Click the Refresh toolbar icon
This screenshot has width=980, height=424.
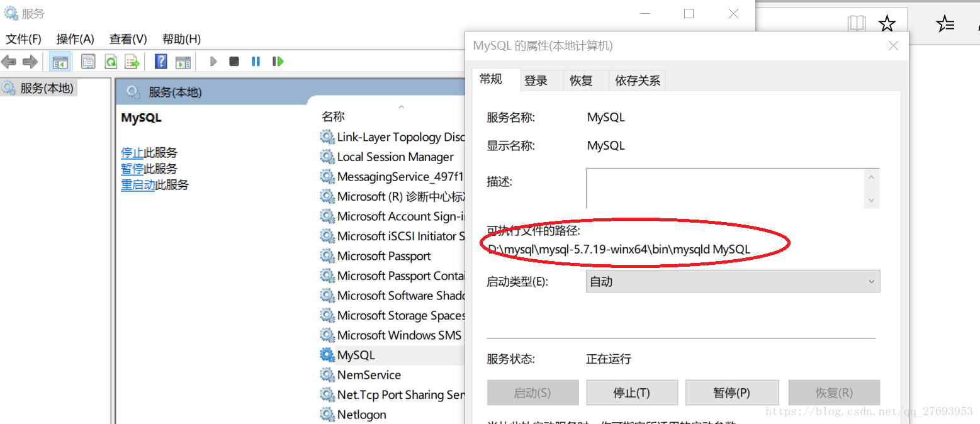tap(111, 62)
